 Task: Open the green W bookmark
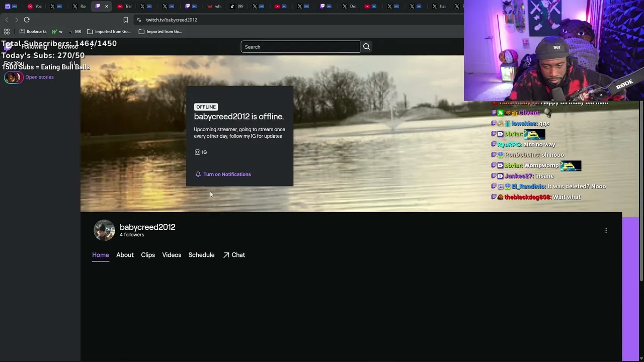pos(57,31)
